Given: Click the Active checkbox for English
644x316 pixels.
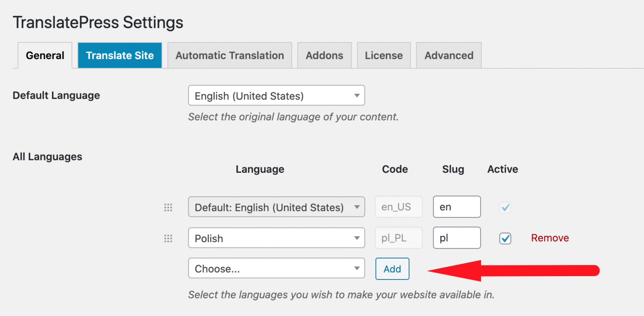Looking at the screenshot, I should pos(505,207).
